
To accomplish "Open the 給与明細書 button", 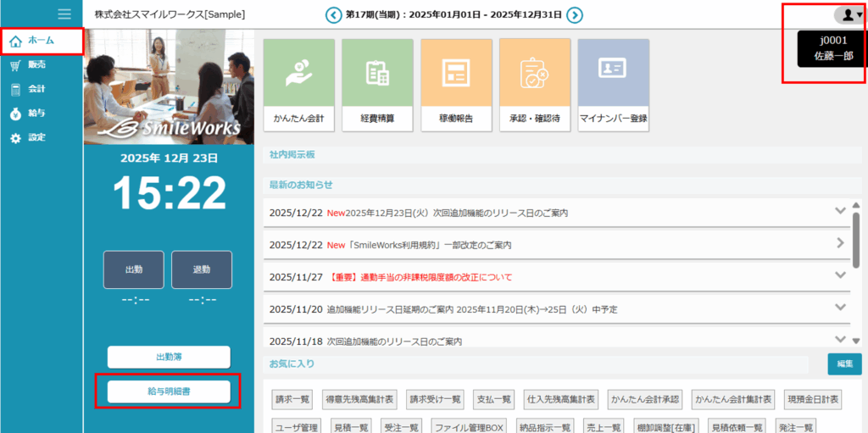I will pos(169,391).
